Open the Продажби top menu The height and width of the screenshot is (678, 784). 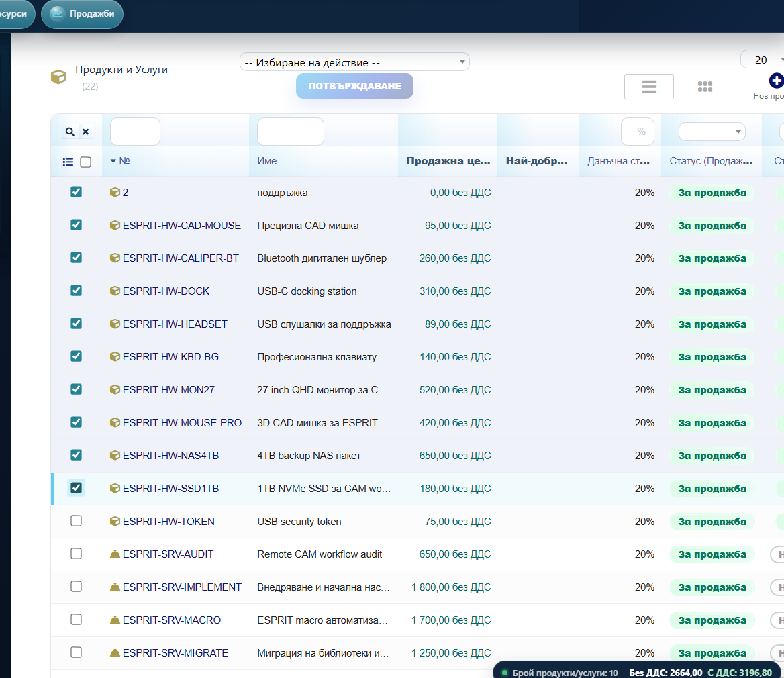pos(83,13)
